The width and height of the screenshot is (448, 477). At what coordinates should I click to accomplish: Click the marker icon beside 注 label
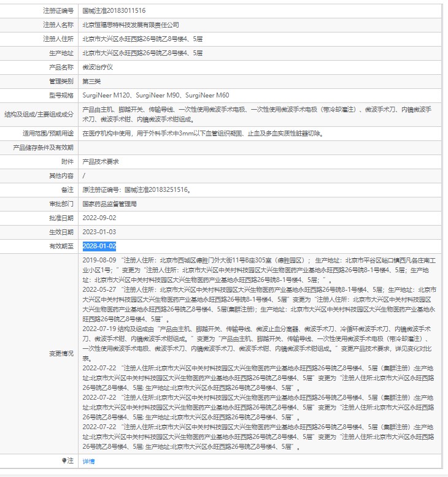click(x=64, y=461)
